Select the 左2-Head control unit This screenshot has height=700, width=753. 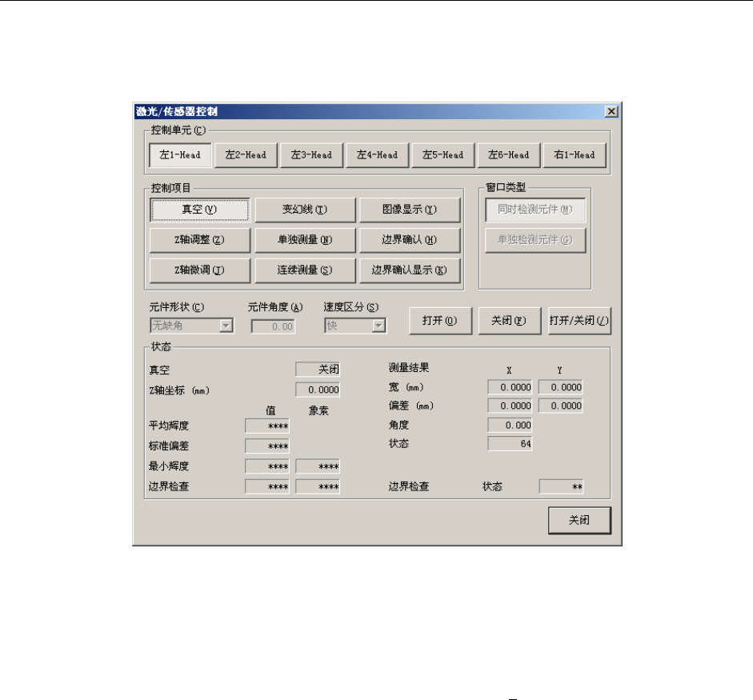246,155
